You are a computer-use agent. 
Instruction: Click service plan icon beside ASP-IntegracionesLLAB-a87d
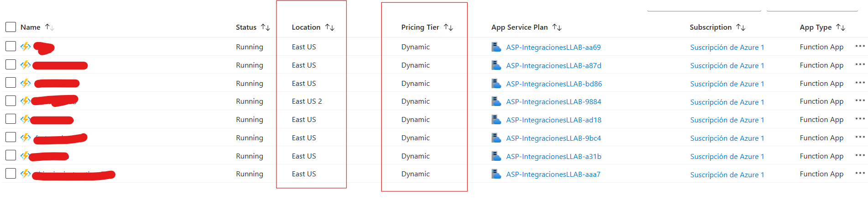coord(496,65)
